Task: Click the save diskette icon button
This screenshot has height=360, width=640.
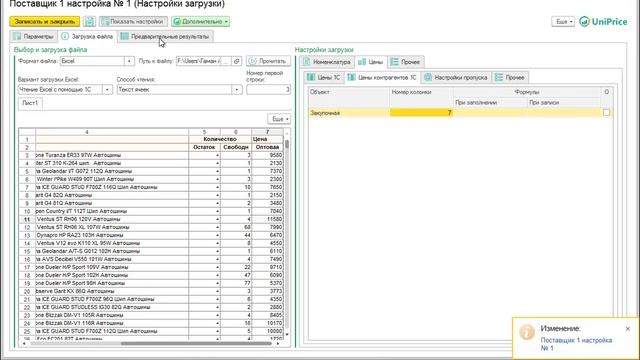Action: [x=89, y=21]
